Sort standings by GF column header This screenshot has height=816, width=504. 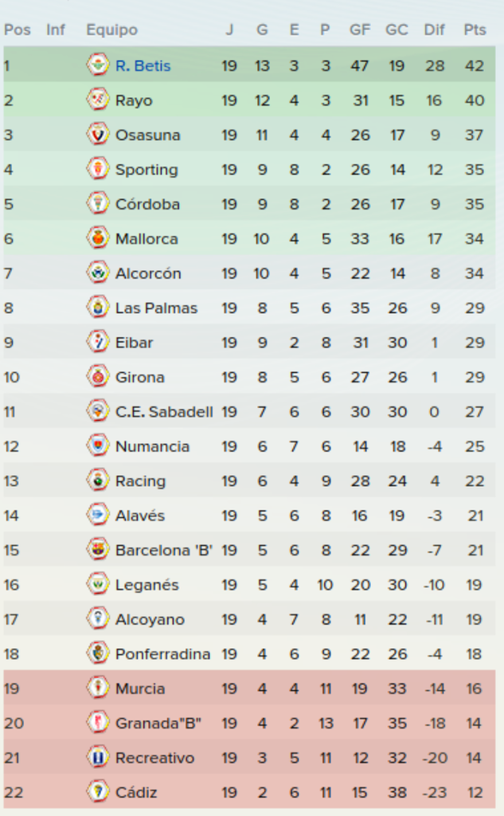click(360, 29)
